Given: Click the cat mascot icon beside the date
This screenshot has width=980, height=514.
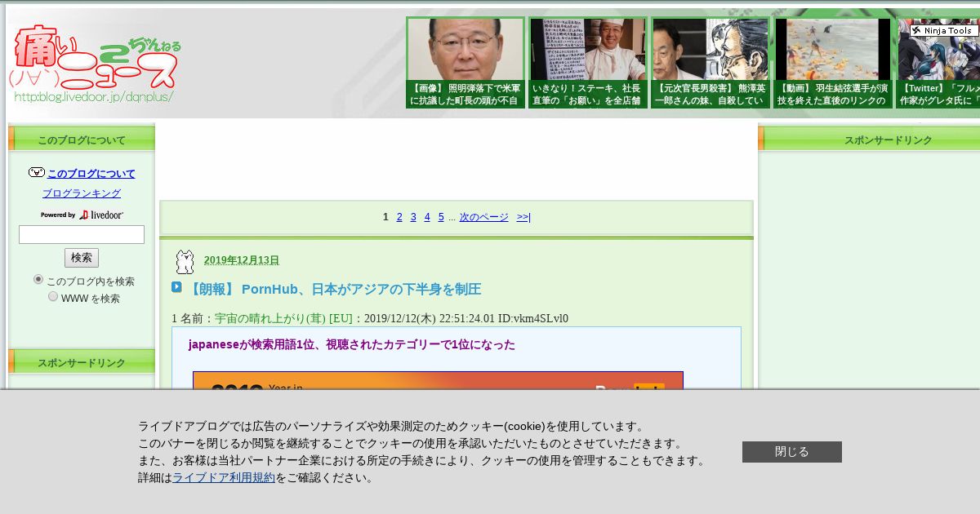Looking at the screenshot, I should click(185, 261).
